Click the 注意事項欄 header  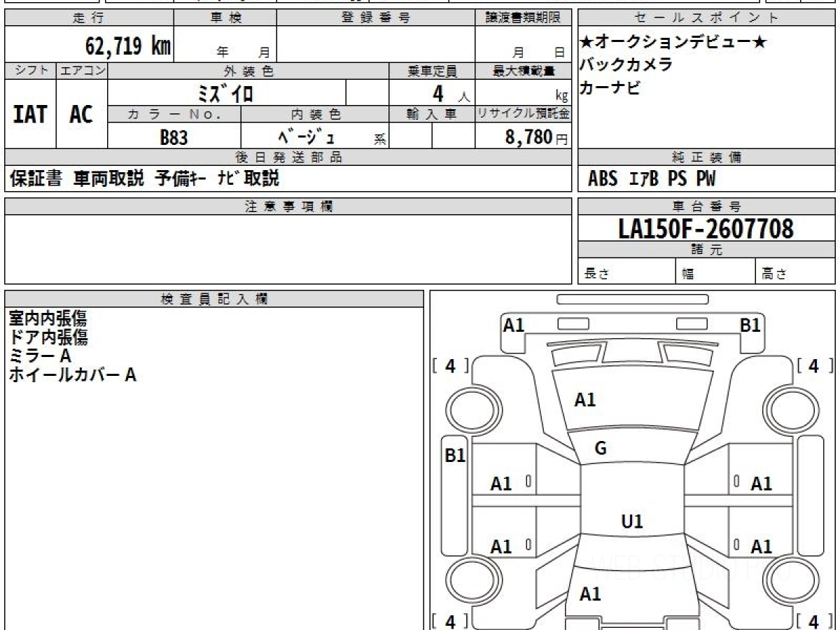[x=288, y=206]
